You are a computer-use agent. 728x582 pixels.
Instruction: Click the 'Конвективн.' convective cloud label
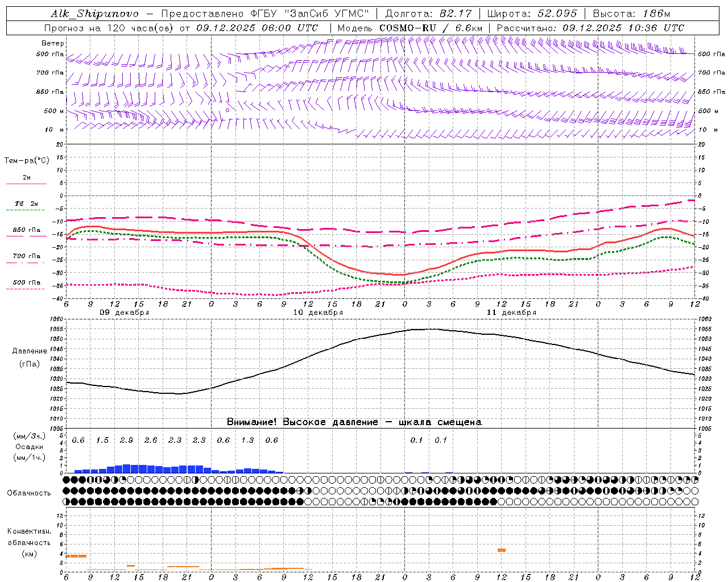point(29,532)
